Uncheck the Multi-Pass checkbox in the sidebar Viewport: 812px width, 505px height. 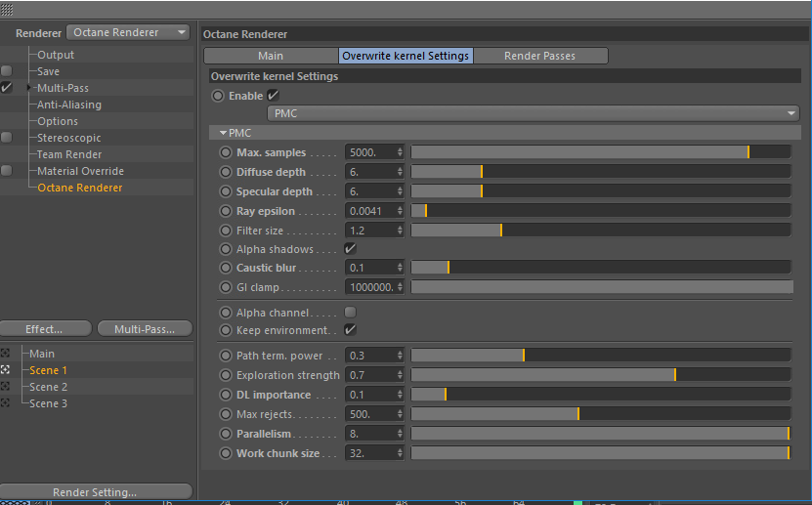[x=6, y=88]
